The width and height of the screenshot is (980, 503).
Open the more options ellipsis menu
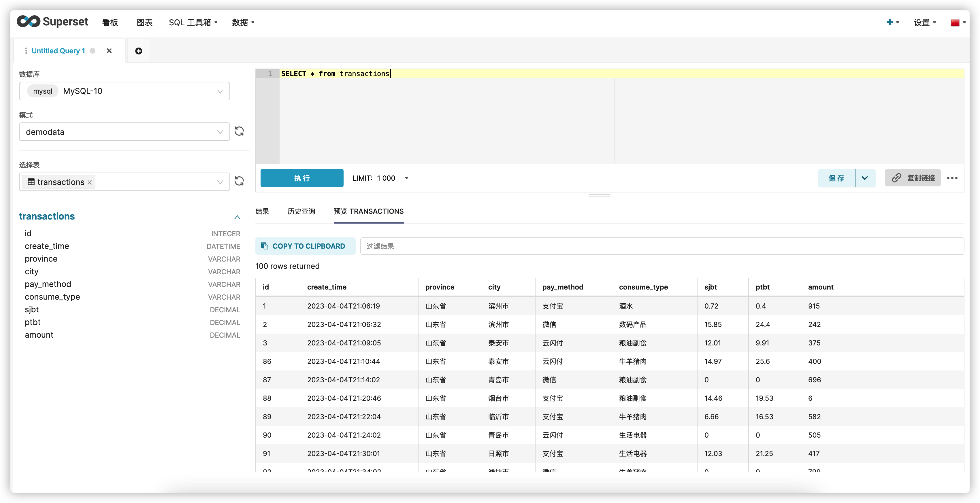952,178
